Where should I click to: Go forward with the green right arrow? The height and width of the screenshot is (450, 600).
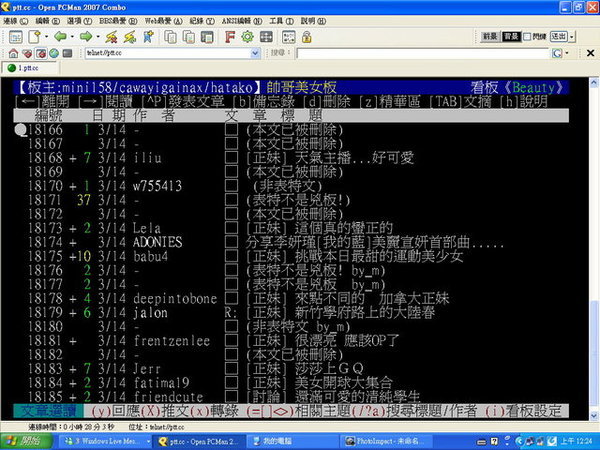86,37
